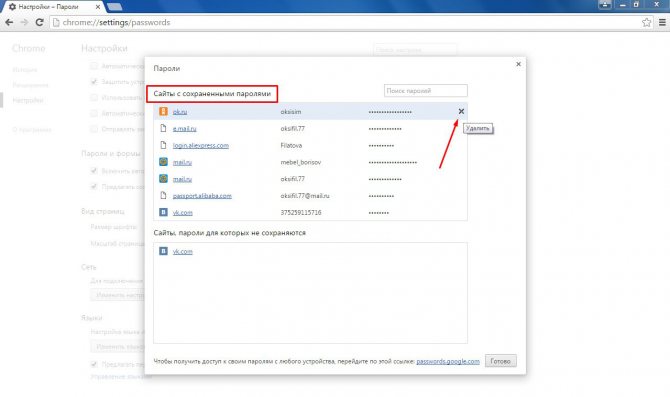Open a new tab
This screenshot has width=670, height=397.
[x=114, y=7]
